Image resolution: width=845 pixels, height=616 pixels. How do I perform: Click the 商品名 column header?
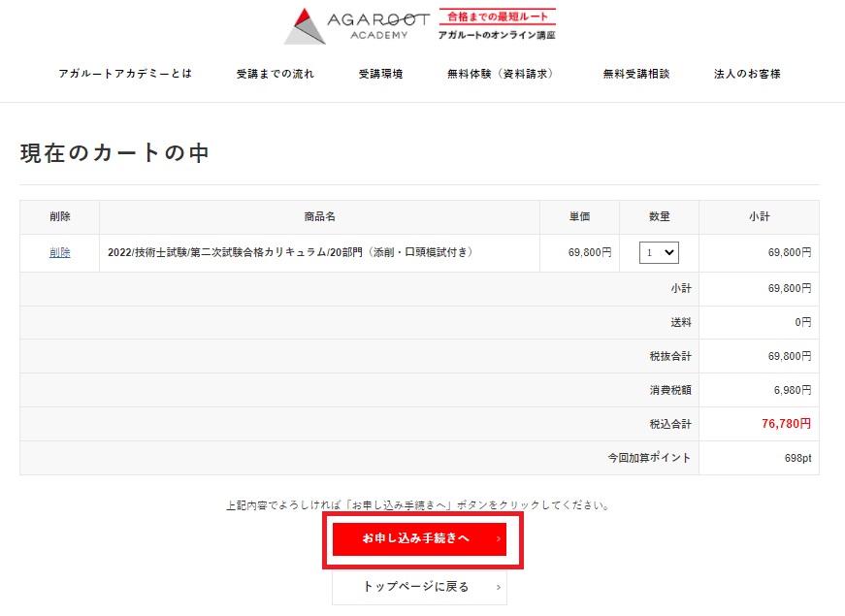(319, 216)
